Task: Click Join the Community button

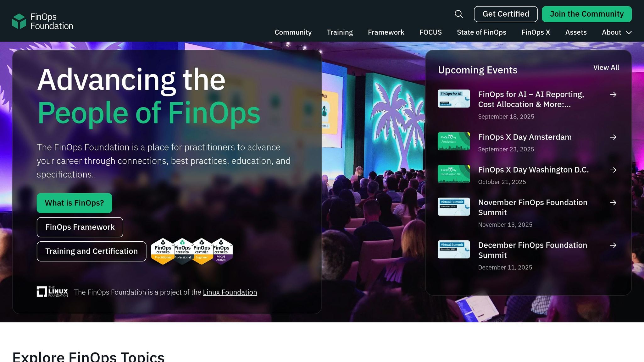Action: click(586, 14)
